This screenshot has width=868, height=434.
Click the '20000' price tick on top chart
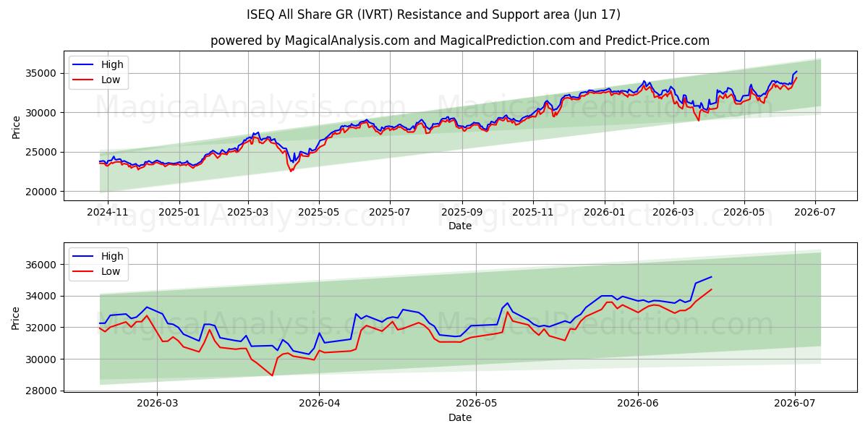point(42,192)
